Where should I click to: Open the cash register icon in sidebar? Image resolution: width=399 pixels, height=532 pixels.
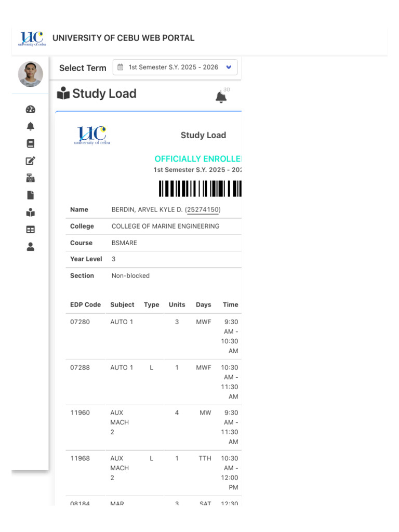(31, 178)
